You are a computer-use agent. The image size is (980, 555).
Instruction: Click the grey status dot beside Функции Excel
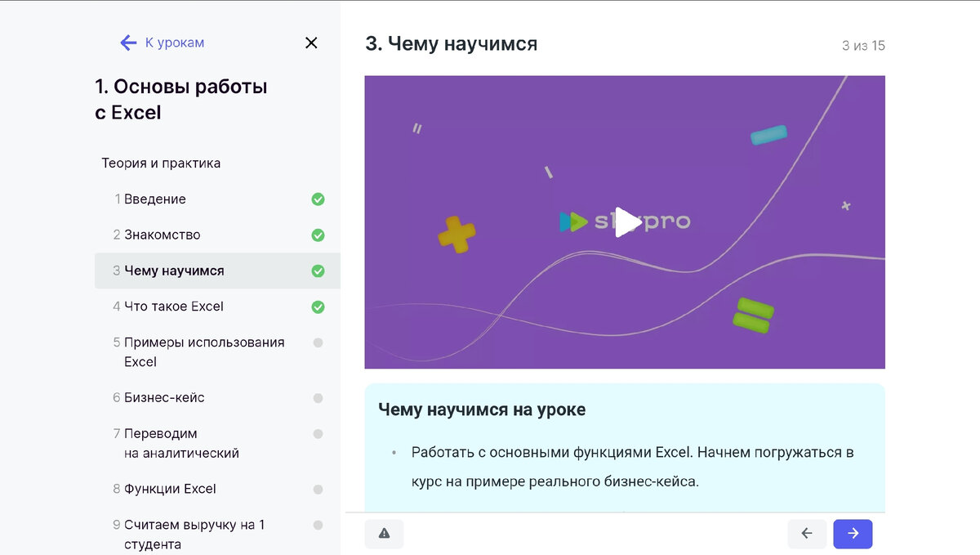[x=318, y=490]
